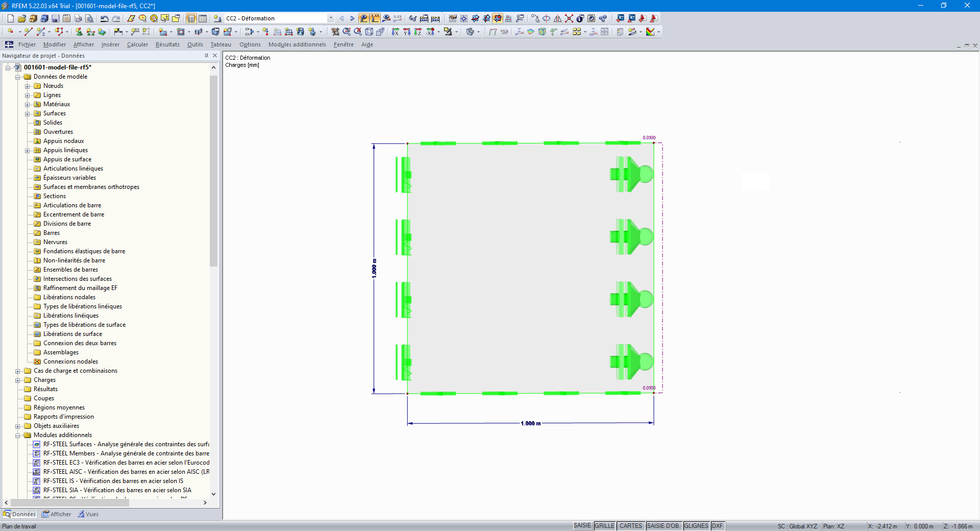This screenshot has height=531, width=980.
Task: Toggle the GRILLE status bar option
Action: pyautogui.click(x=605, y=526)
